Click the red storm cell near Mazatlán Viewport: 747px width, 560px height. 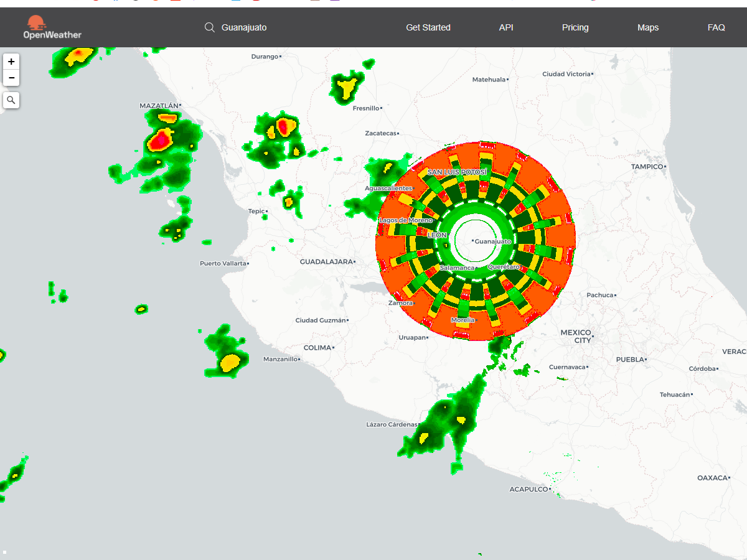click(x=161, y=141)
